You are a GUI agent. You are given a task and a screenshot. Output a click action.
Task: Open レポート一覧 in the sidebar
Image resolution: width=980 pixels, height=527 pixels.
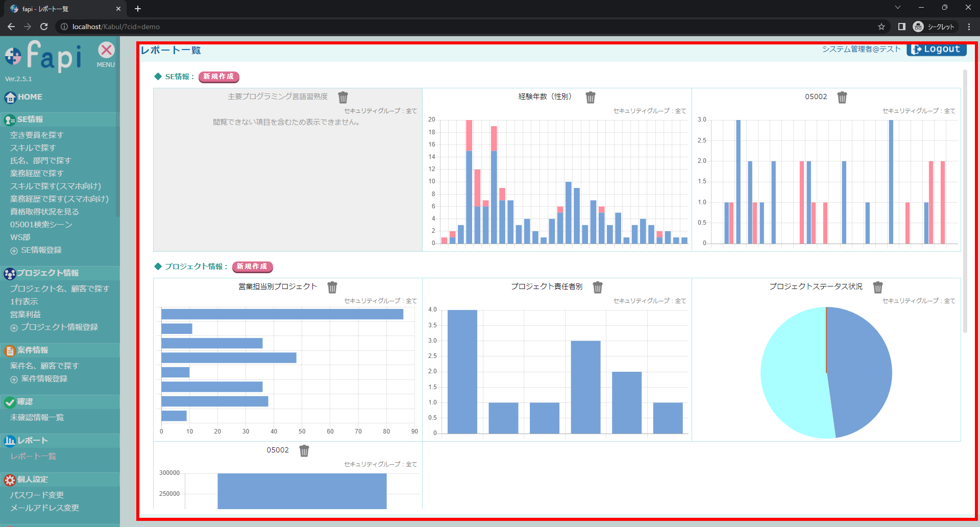pyautogui.click(x=33, y=456)
